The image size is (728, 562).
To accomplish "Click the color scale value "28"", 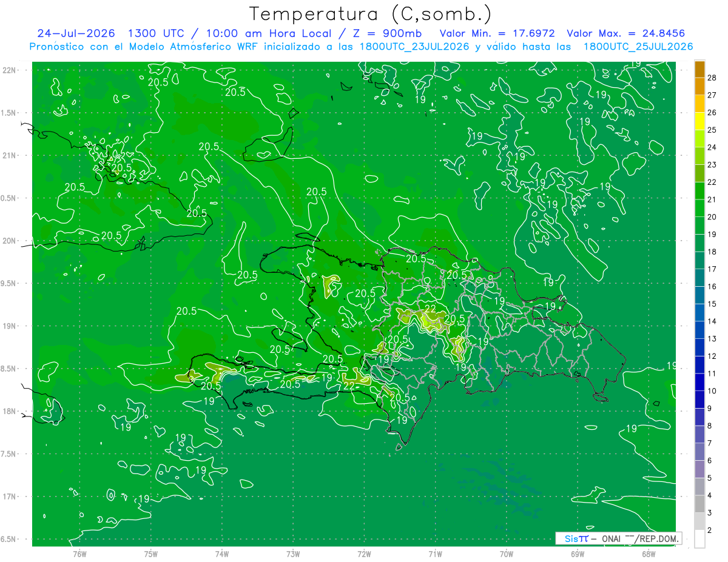I will [713, 78].
